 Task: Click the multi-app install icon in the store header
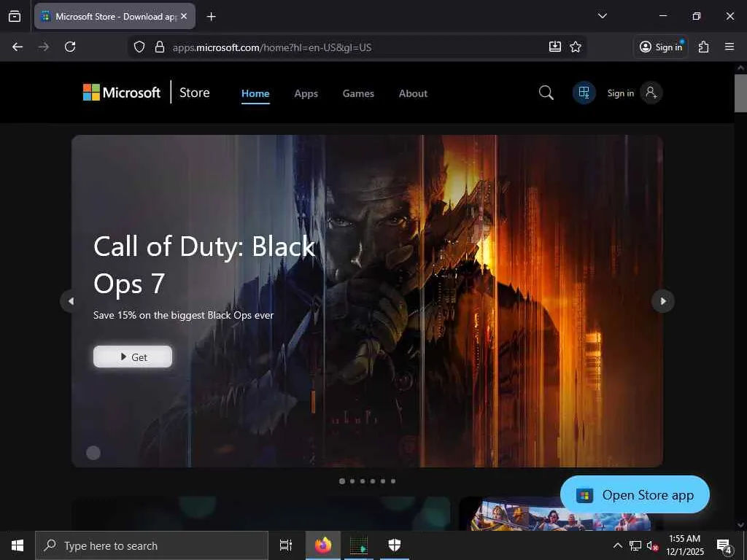click(584, 93)
